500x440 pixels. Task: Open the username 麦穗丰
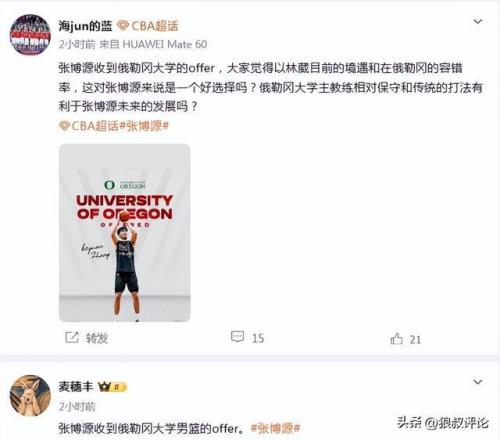pyautogui.click(x=76, y=387)
